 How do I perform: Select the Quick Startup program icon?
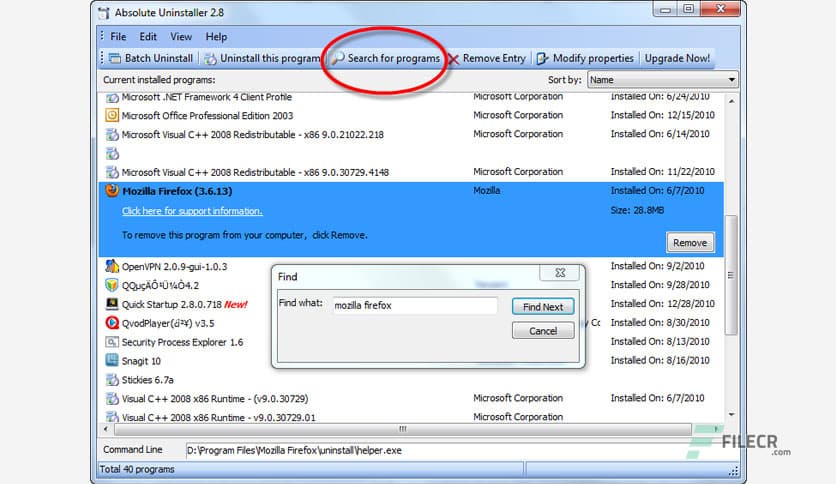point(111,304)
